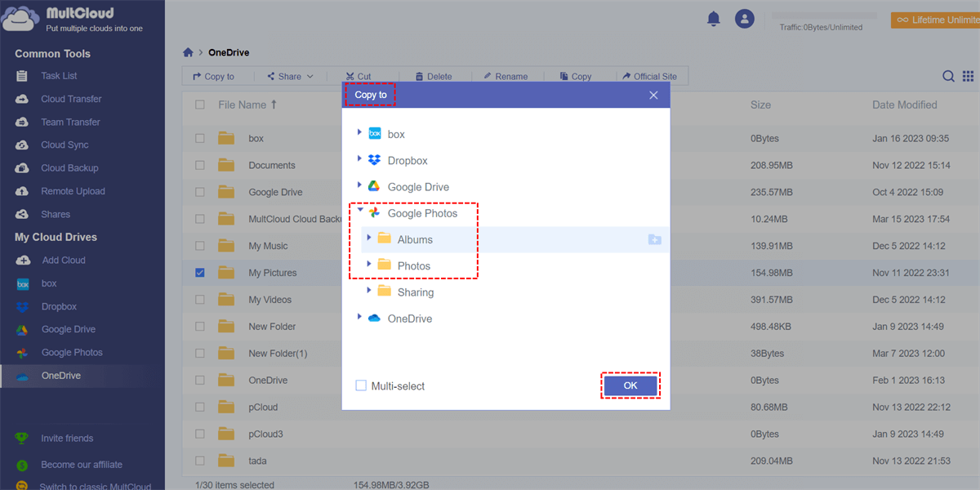Open the pCloud3 folder
980x490 pixels.
[x=265, y=434]
